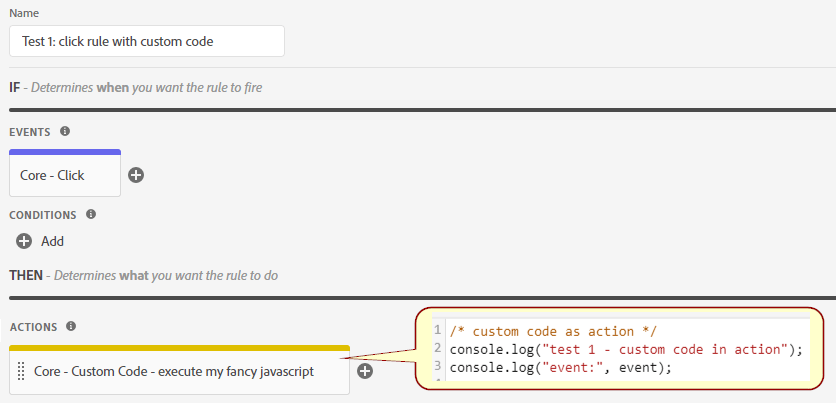The width and height of the screenshot is (836, 403).
Task: Click the plus icon to add condition
Action: click(x=24, y=241)
